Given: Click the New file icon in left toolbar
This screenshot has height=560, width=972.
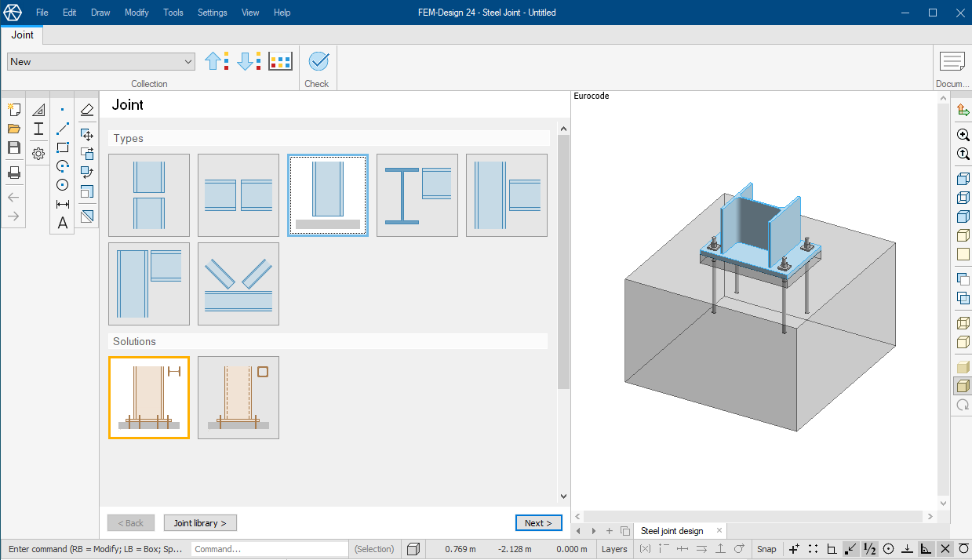Looking at the screenshot, I should tap(13, 110).
